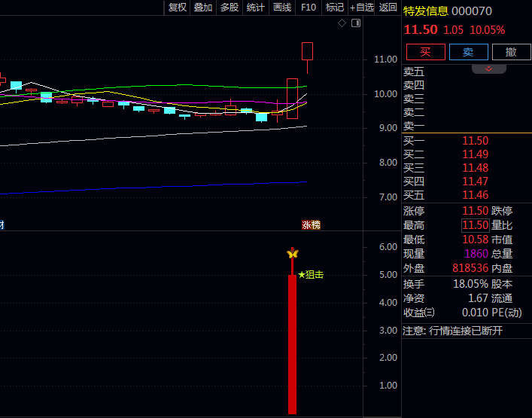Click the 10.05% change value

(x=487, y=30)
